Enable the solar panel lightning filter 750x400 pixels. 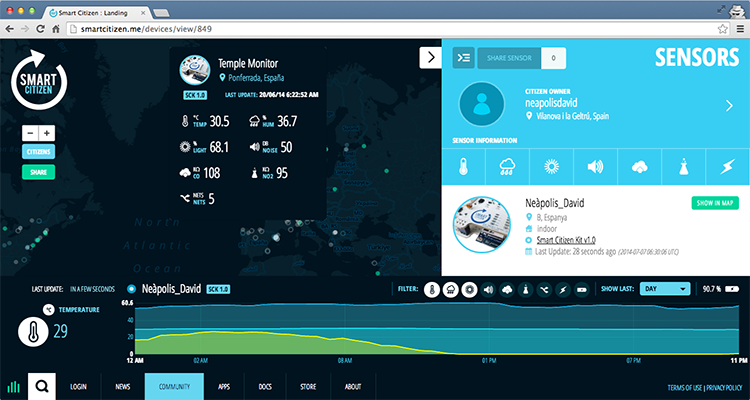tap(563, 289)
